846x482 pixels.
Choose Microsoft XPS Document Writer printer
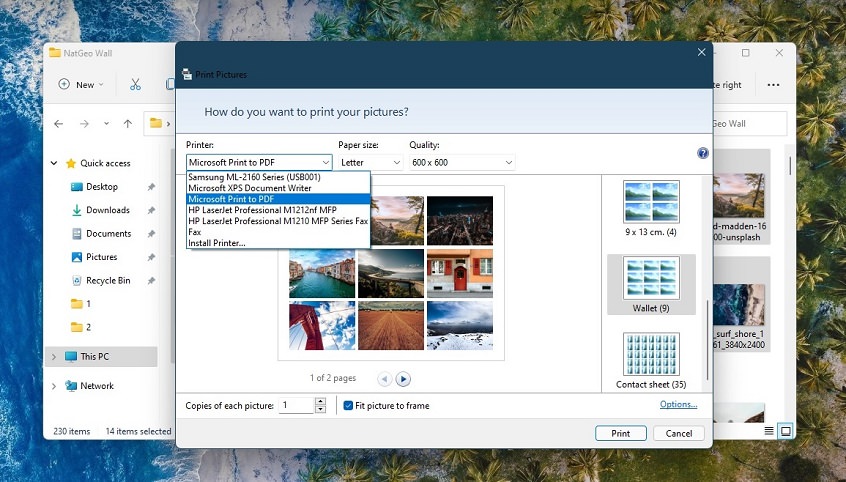point(278,188)
